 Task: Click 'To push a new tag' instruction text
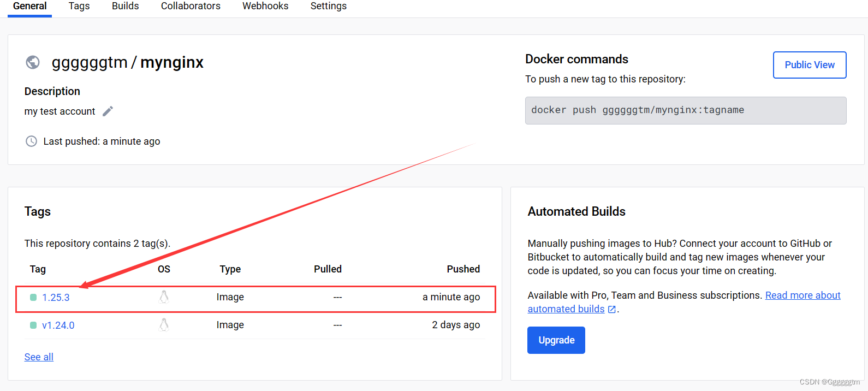[605, 79]
